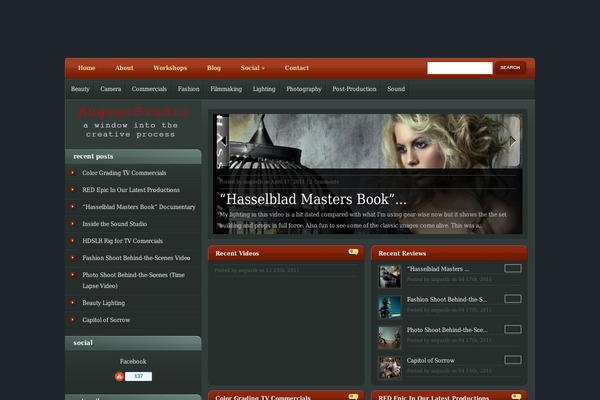Click the Recent Videos comment bubble icon

click(353, 252)
